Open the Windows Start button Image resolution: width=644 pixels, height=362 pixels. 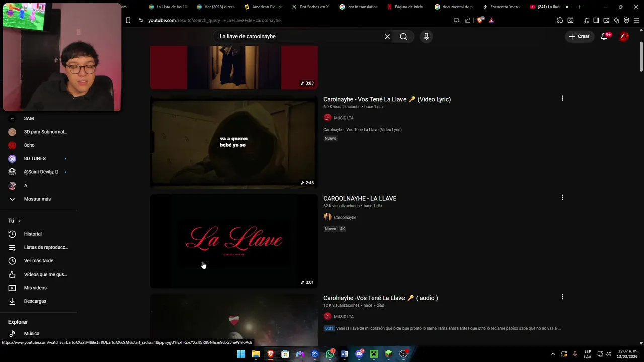point(241,354)
